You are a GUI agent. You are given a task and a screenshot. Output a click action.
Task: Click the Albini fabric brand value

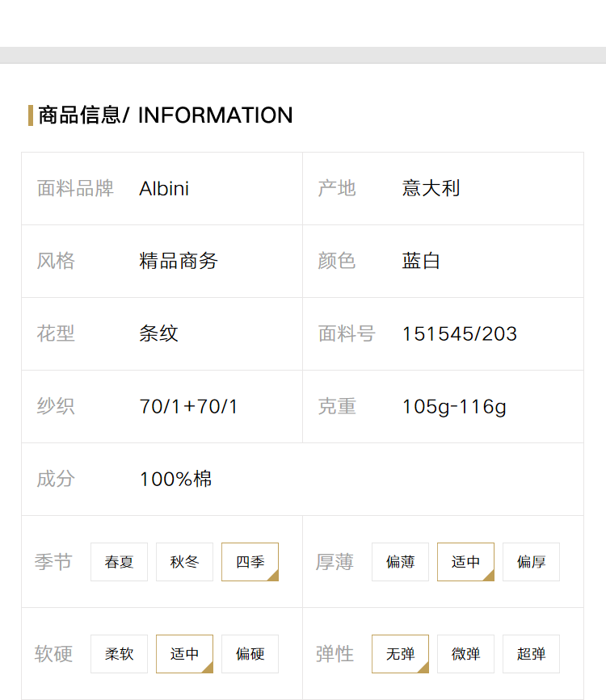(x=164, y=188)
